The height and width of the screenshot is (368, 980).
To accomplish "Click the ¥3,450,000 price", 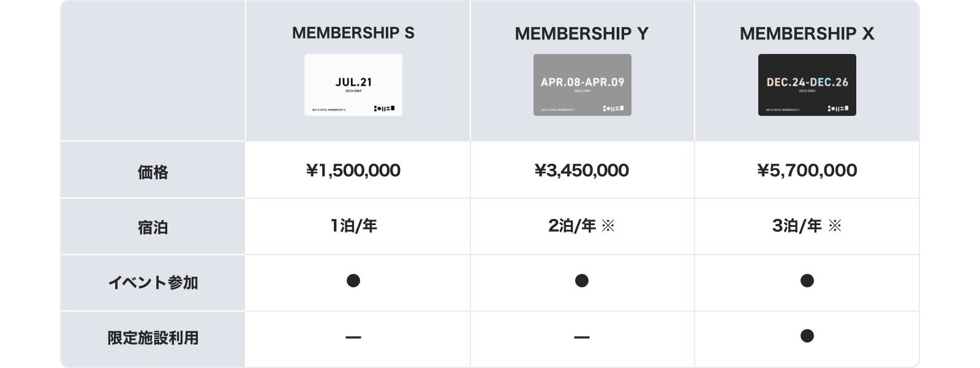I will (x=582, y=170).
